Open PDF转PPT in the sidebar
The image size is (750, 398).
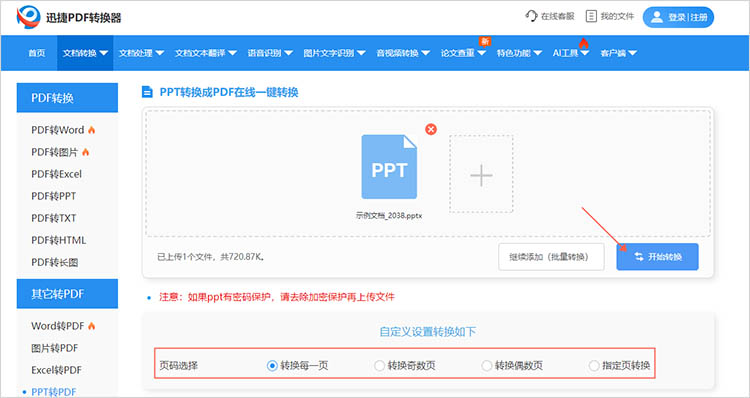click(x=54, y=196)
